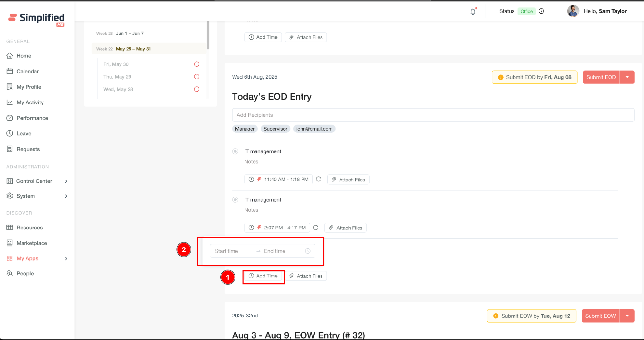The width and height of the screenshot is (644, 340).
Task: Open the notifications bell
Action: [x=473, y=12]
